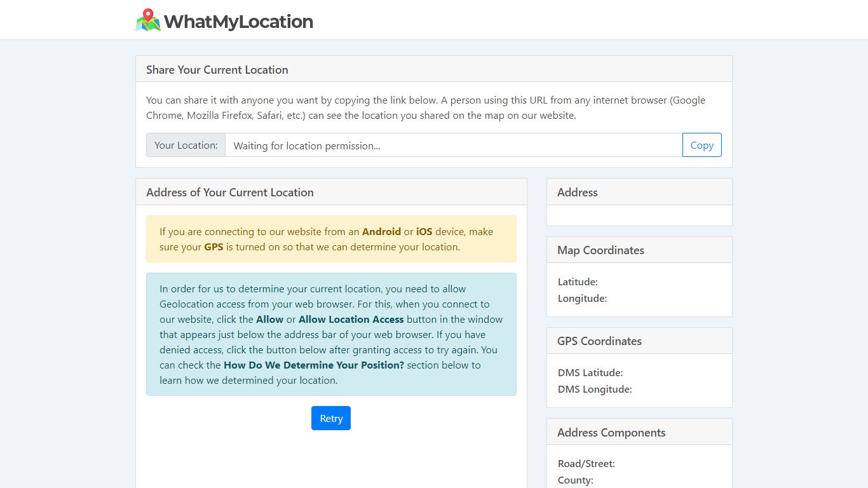Click the Map Coordinates panel header
Image resolution: width=868 pixels, height=488 pixels.
(639, 250)
